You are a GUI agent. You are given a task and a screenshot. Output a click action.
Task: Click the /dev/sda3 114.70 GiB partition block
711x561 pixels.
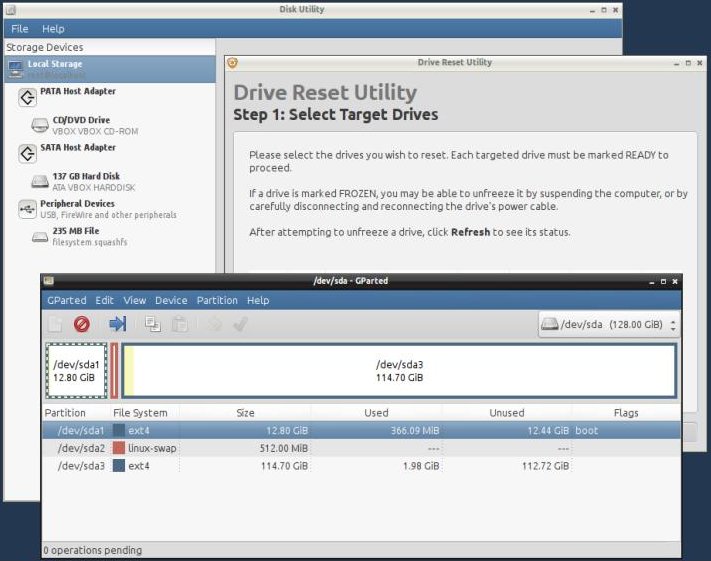tap(399, 371)
